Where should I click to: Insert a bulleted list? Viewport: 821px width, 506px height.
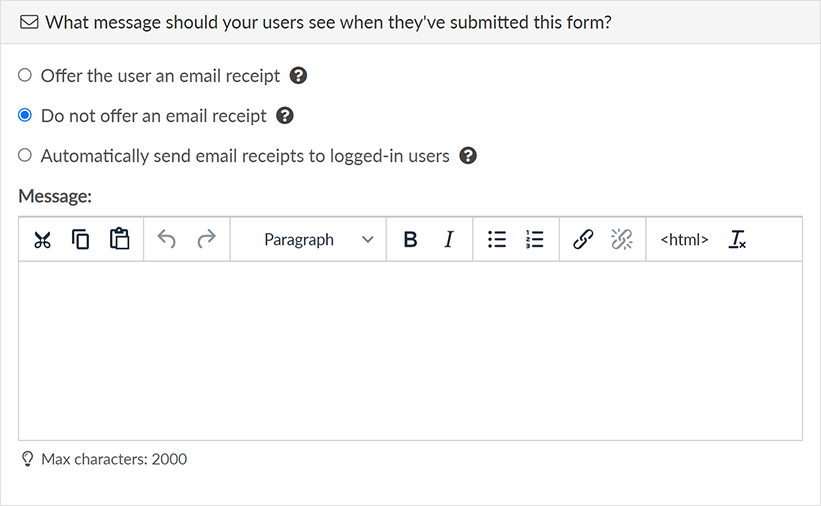(497, 240)
